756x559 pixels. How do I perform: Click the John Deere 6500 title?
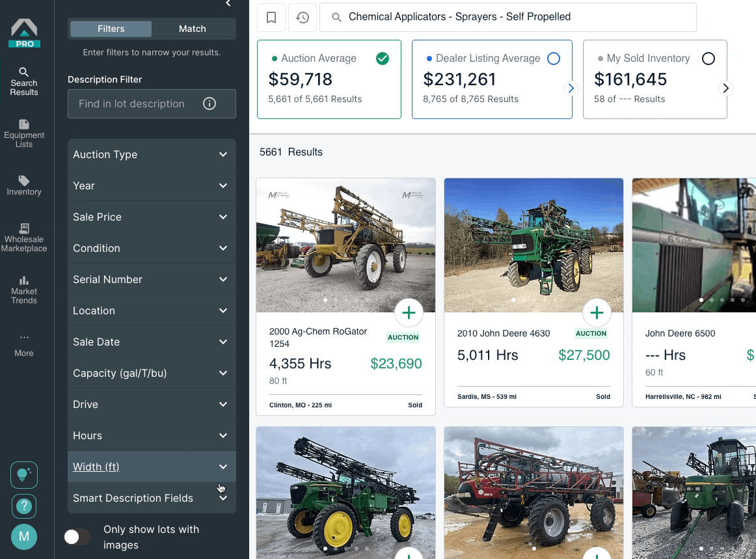pyautogui.click(x=681, y=333)
